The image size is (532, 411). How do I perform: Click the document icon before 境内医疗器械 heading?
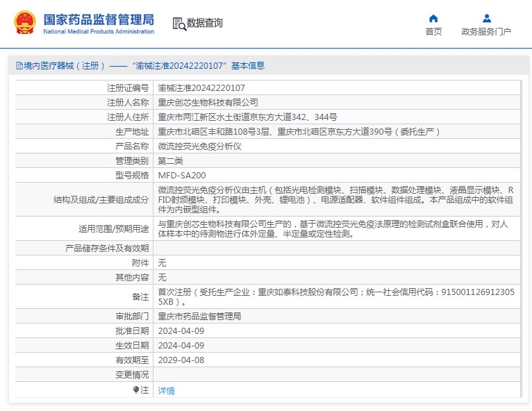[19, 66]
